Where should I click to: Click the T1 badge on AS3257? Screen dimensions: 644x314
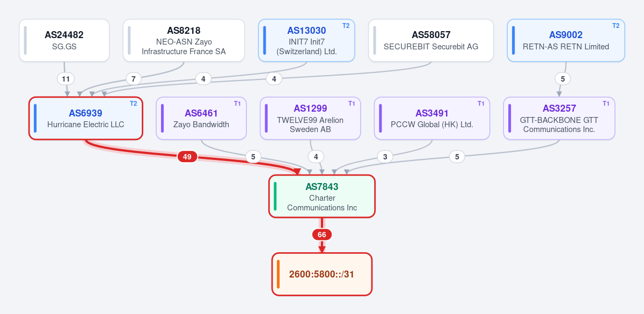tap(606, 103)
